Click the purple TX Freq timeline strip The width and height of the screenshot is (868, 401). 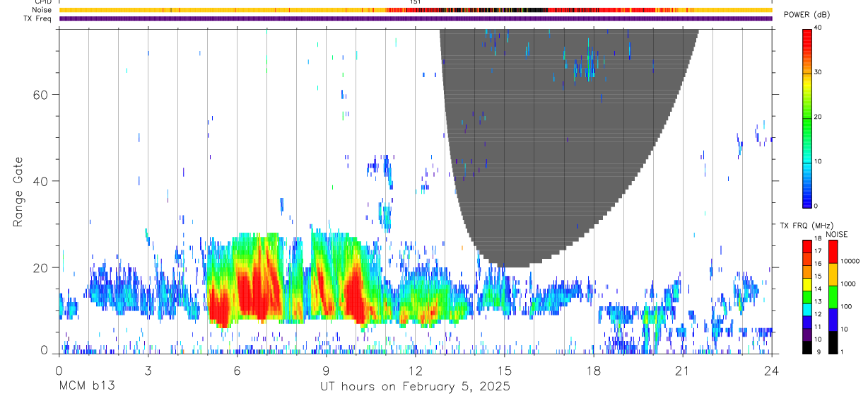416,18
